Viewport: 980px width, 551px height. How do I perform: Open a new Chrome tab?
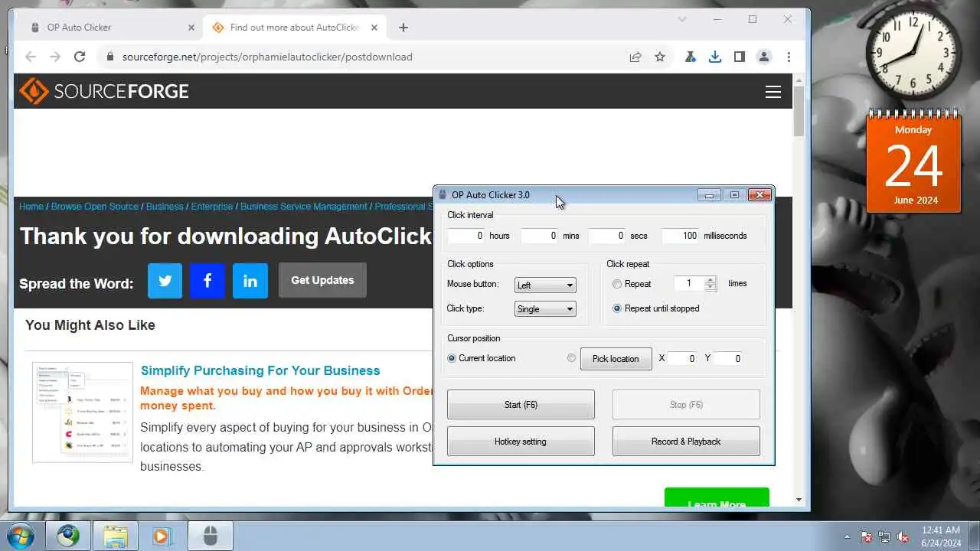pyautogui.click(x=403, y=28)
